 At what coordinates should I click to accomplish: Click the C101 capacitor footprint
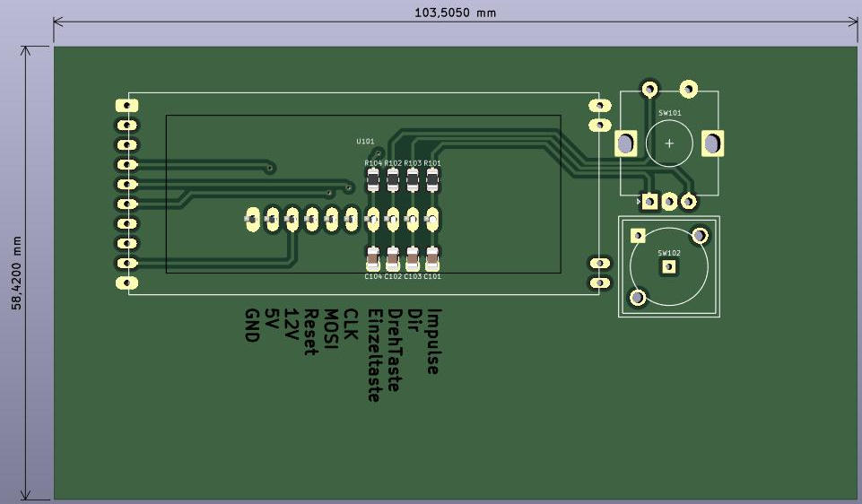432,259
